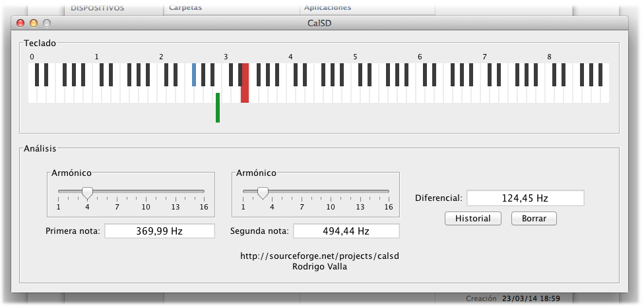The width and height of the screenshot is (644, 307).
Task: Close the CalSD window with red button
Action: tap(20, 23)
